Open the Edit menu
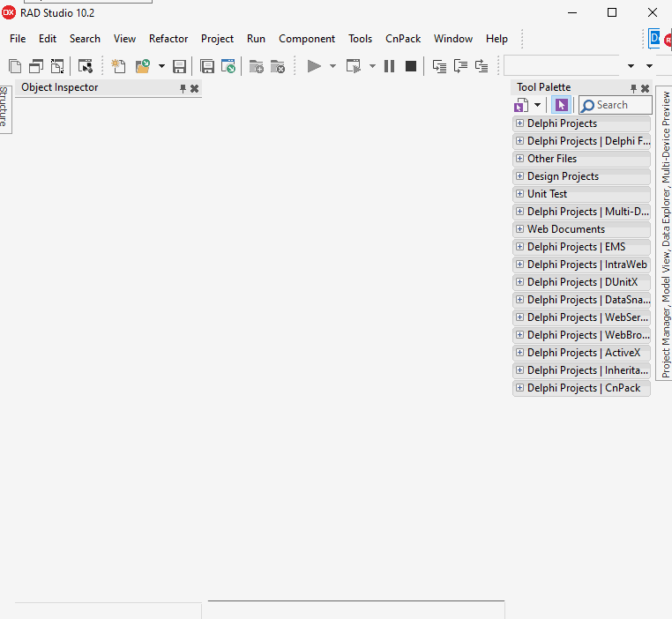 (48, 39)
